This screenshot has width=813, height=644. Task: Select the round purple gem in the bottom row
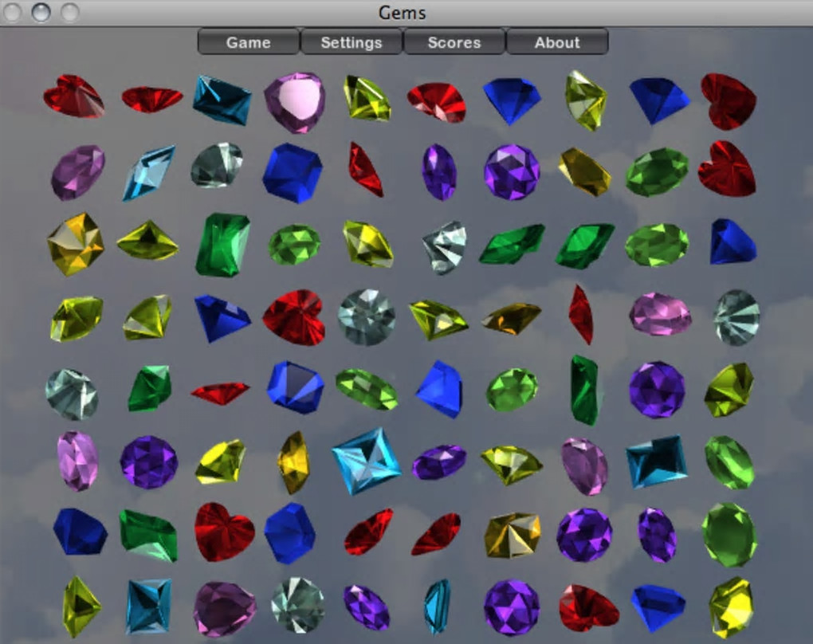pyautogui.click(x=512, y=607)
